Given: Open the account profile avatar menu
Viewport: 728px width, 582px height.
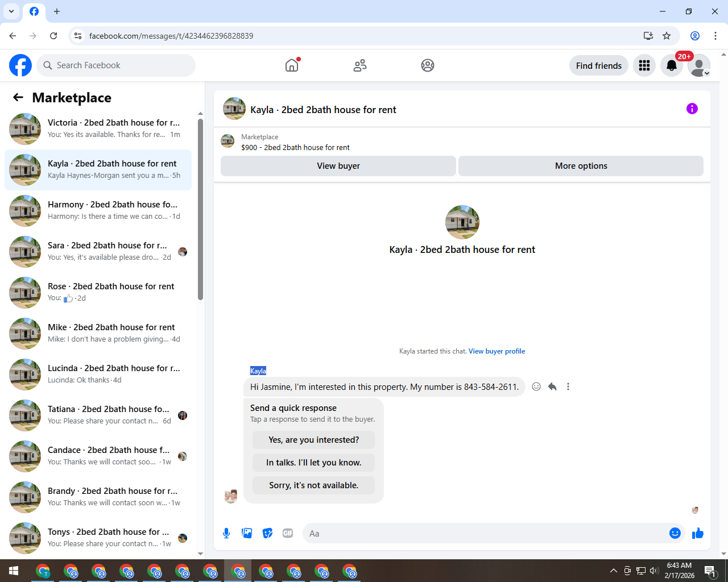Looking at the screenshot, I should tap(699, 65).
